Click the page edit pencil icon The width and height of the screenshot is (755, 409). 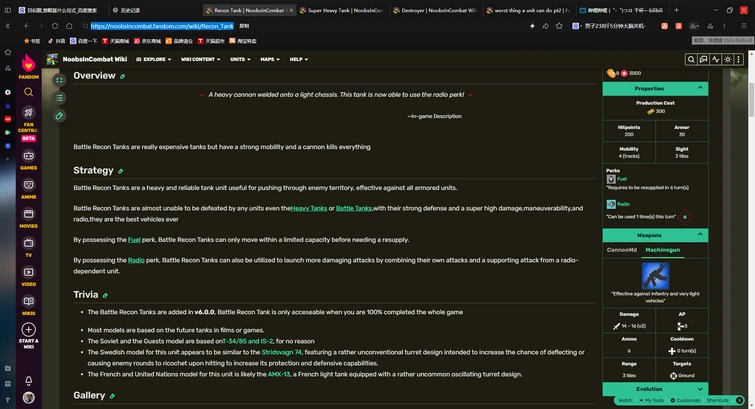[x=59, y=116]
